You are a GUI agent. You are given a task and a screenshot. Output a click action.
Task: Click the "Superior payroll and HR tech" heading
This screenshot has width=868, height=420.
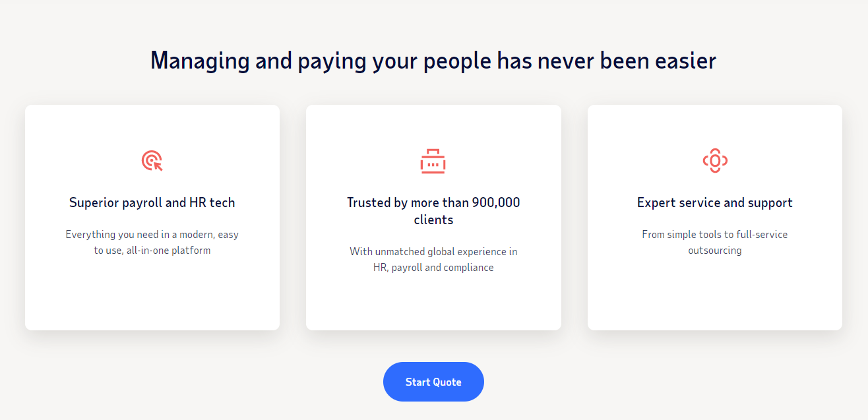[152, 202]
